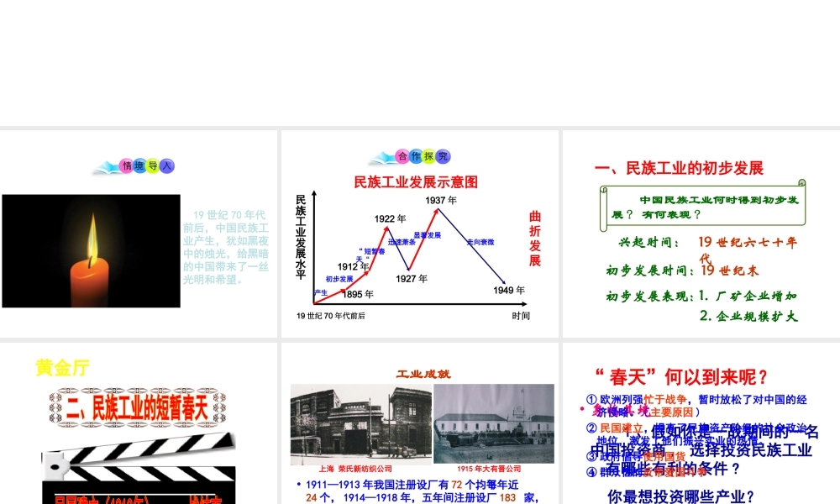Click the blue 走向衰微 segment label
The height and width of the screenshot is (504, 840).
pyautogui.click(x=480, y=242)
